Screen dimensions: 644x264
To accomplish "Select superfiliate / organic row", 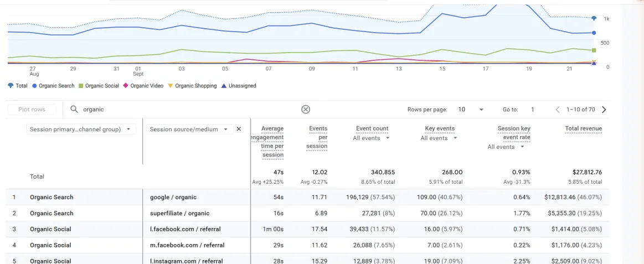I will [x=308, y=213].
